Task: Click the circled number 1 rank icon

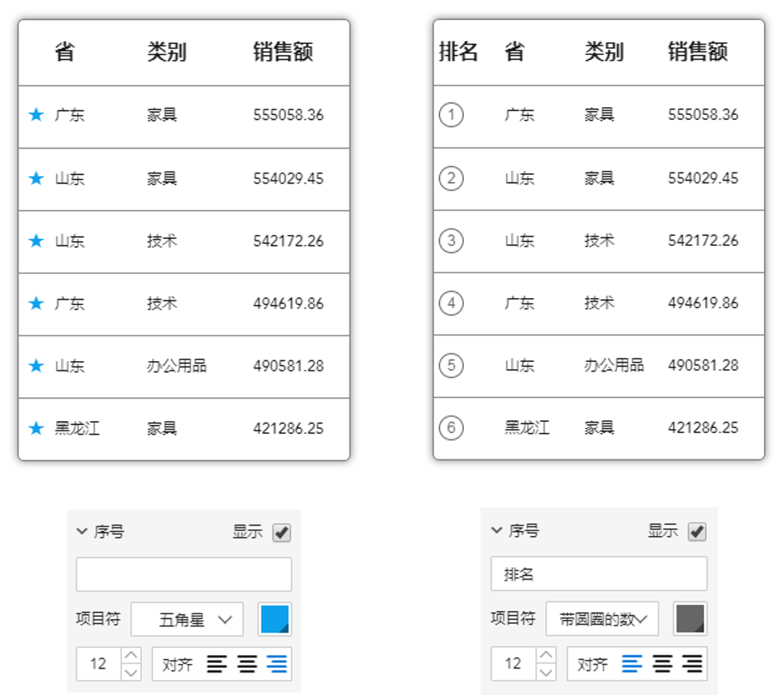Action: (x=451, y=115)
